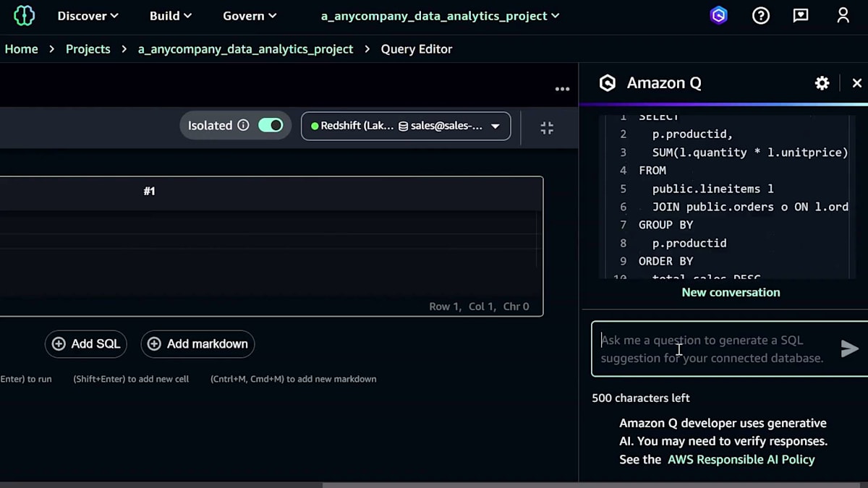Viewport: 868px width, 488px height.
Task: Click the Amazon Q panel logo
Action: point(608,83)
